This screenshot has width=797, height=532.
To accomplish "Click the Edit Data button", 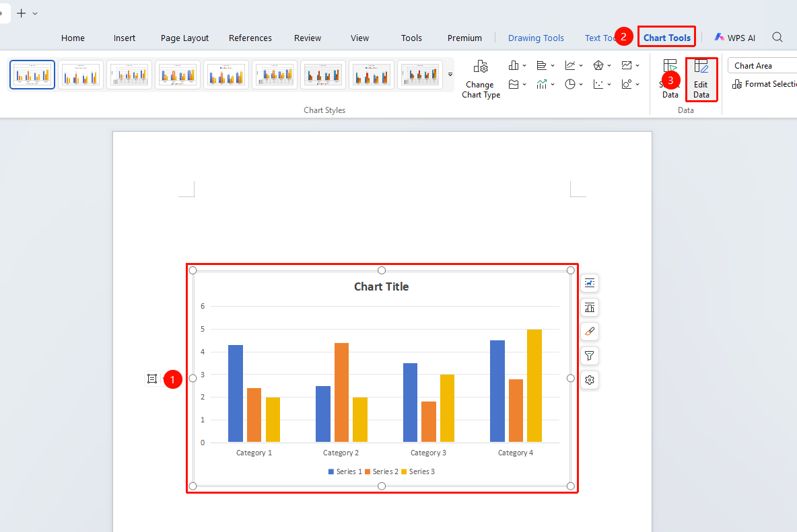I will [701, 79].
